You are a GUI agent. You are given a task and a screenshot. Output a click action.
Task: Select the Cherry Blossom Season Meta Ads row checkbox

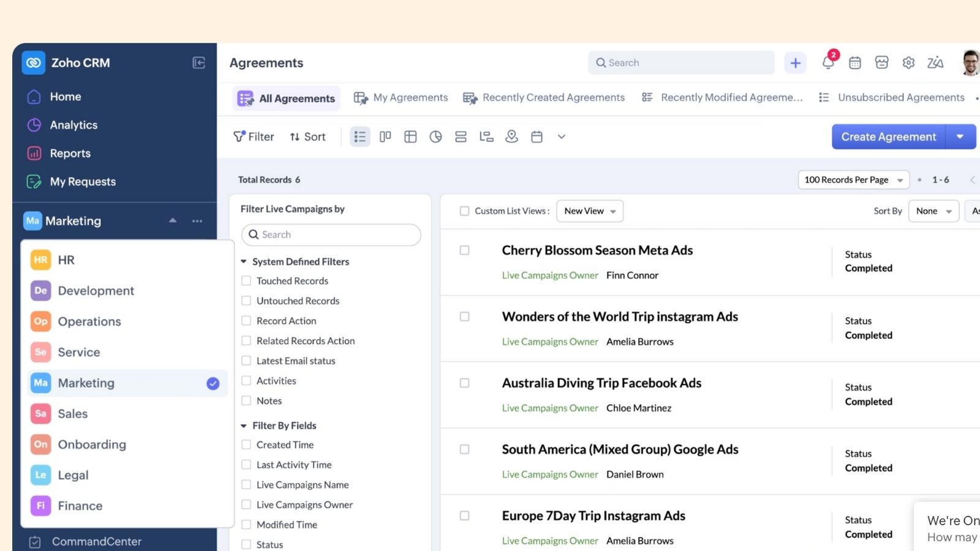[x=464, y=250]
